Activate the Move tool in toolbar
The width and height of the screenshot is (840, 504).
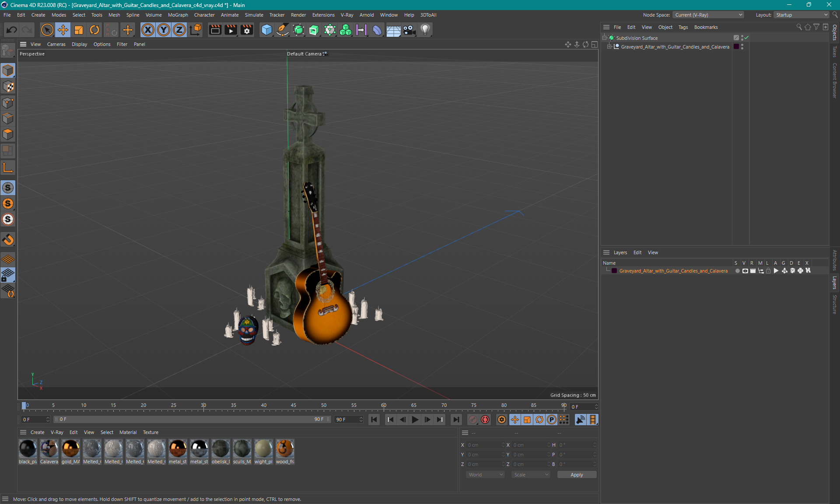[x=63, y=30]
